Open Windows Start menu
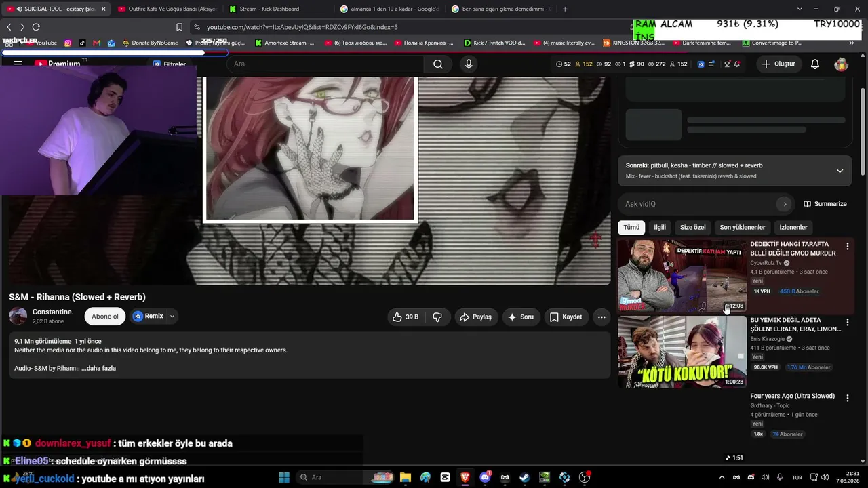 tap(284, 477)
